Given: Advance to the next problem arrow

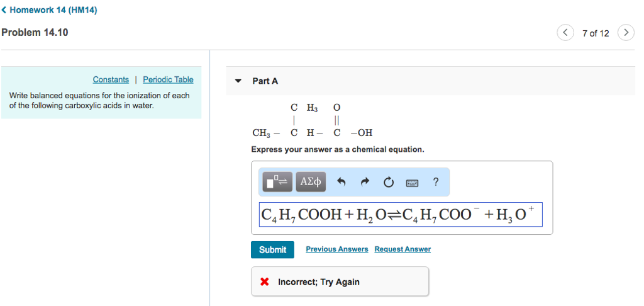Looking at the screenshot, I should pyautogui.click(x=626, y=33).
